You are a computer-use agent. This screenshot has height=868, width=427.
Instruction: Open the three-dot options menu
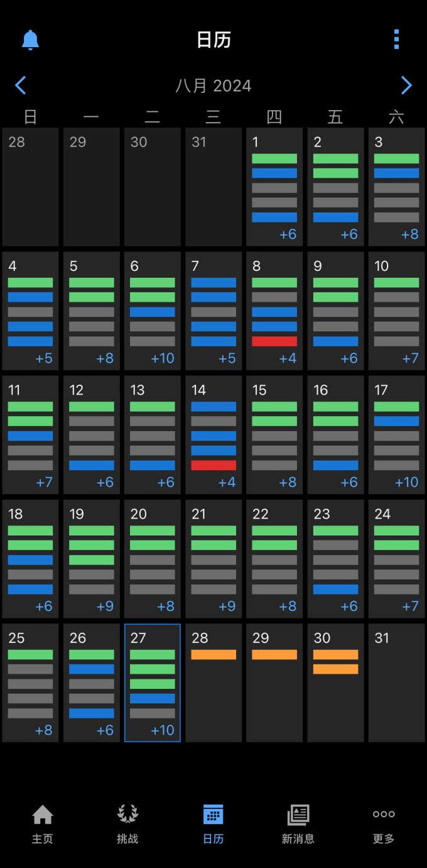[x=396, y=39]
